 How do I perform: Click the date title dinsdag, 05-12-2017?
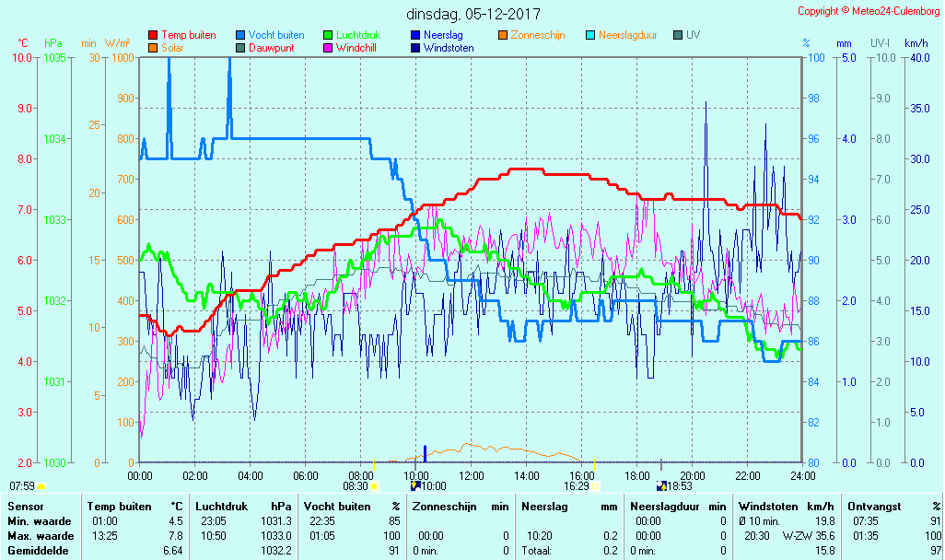(473, 14)
